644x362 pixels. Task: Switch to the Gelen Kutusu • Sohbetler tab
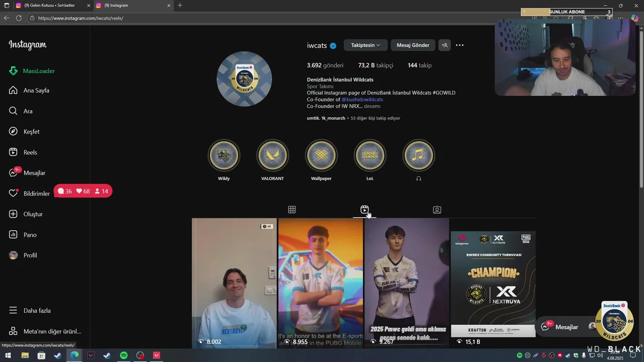click(x=49, y=6)
